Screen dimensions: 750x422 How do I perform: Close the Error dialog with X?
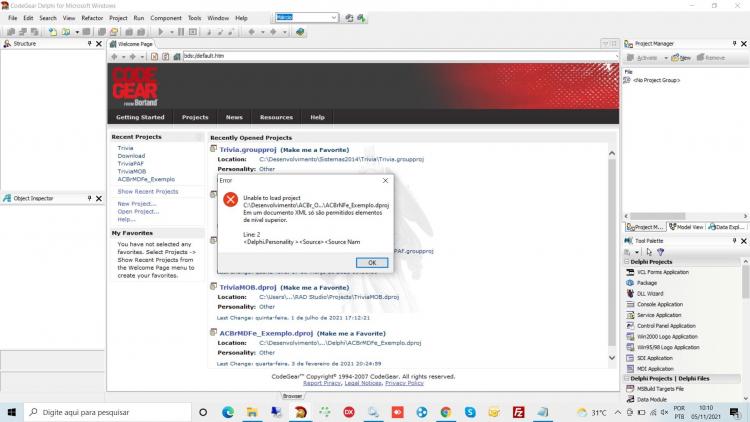tap(386, 180)
